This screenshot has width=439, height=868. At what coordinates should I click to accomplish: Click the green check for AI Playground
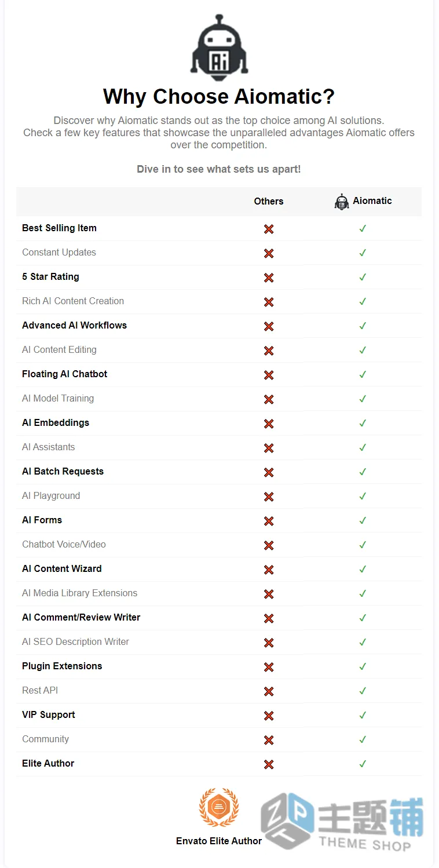(363, 496)
